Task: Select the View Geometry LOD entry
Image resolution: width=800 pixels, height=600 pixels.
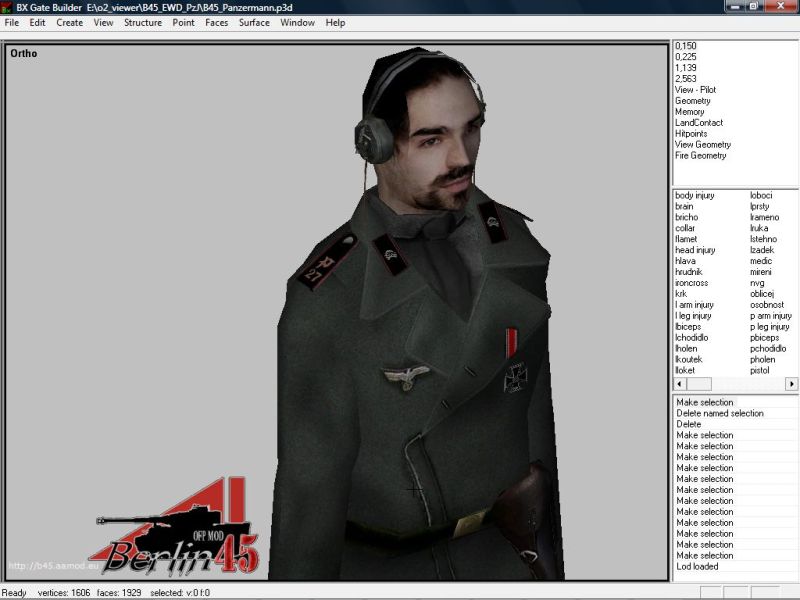Action: click(x=703, y=144)
